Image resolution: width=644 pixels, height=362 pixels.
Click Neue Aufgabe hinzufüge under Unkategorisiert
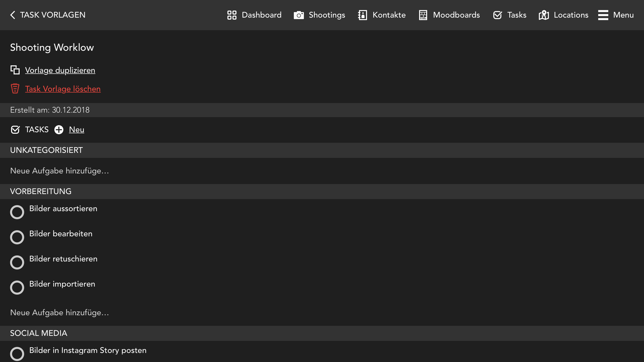[59, 171]
